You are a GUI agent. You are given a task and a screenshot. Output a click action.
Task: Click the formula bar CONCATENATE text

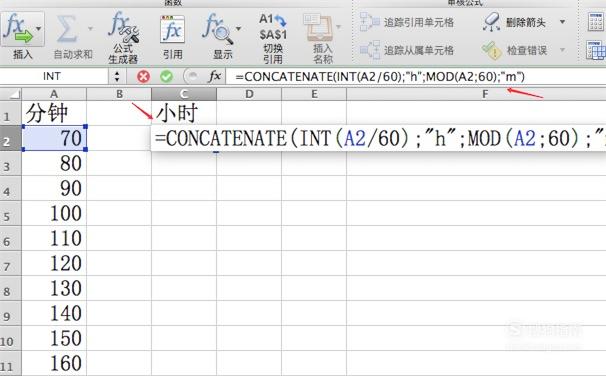point(380,77)
